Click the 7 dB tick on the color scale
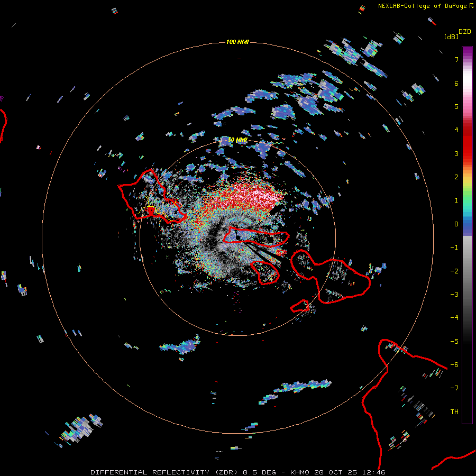Viewport: 476px width, 476px height. 456,59
